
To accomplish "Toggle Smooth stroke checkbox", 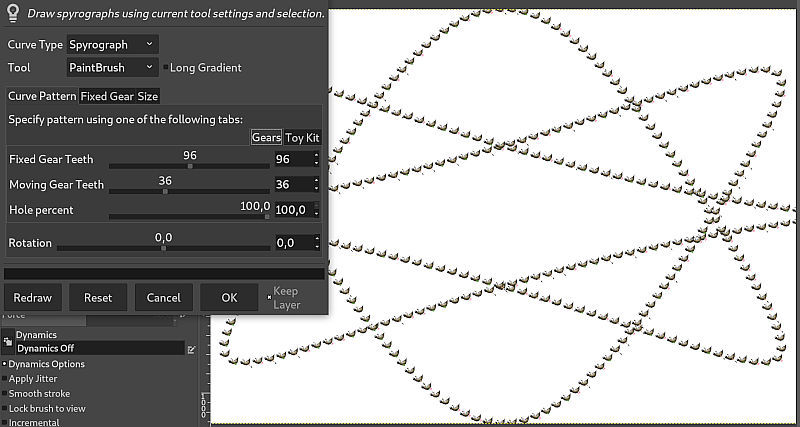I will point(5,393).
